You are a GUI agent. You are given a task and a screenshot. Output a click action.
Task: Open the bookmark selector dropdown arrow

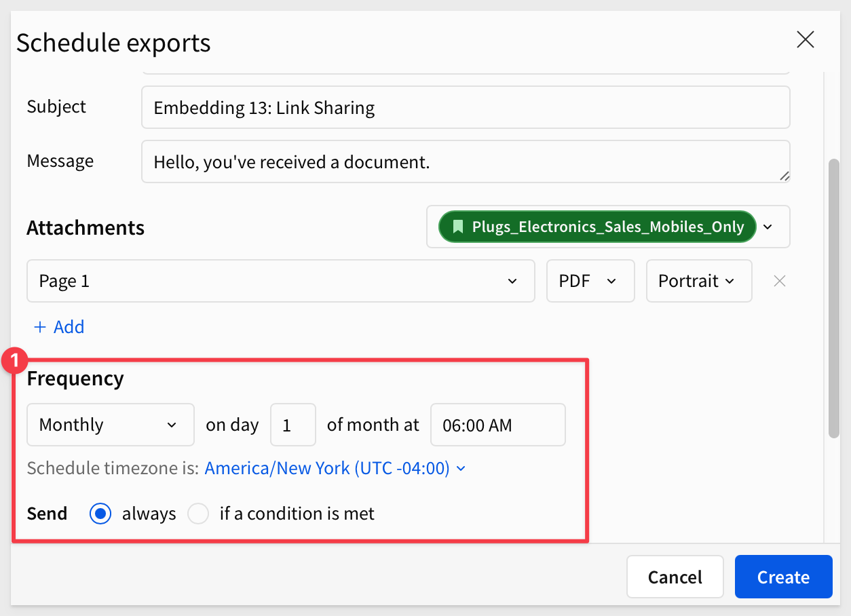tap(768, 227)
